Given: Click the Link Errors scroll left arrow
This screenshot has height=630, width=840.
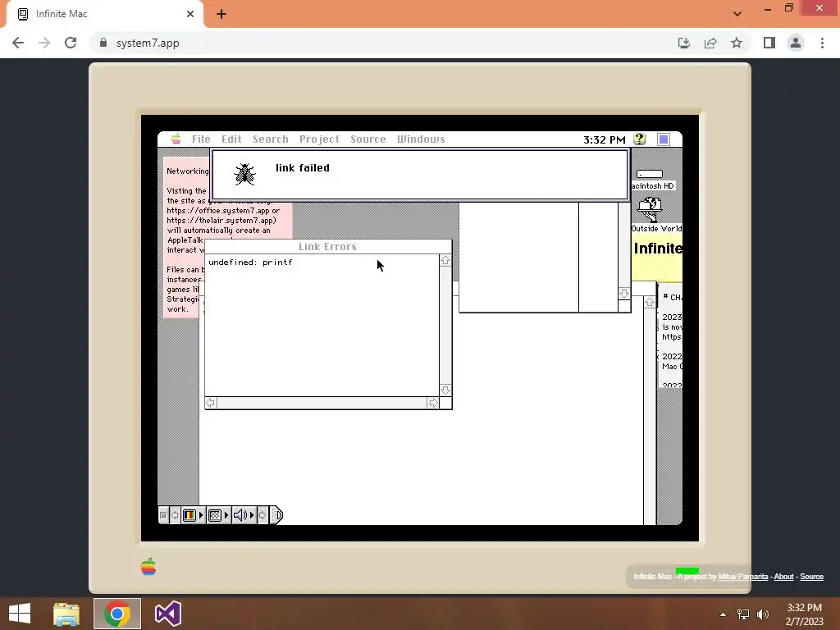Looking at the screenshot, I should coord(211,403).
